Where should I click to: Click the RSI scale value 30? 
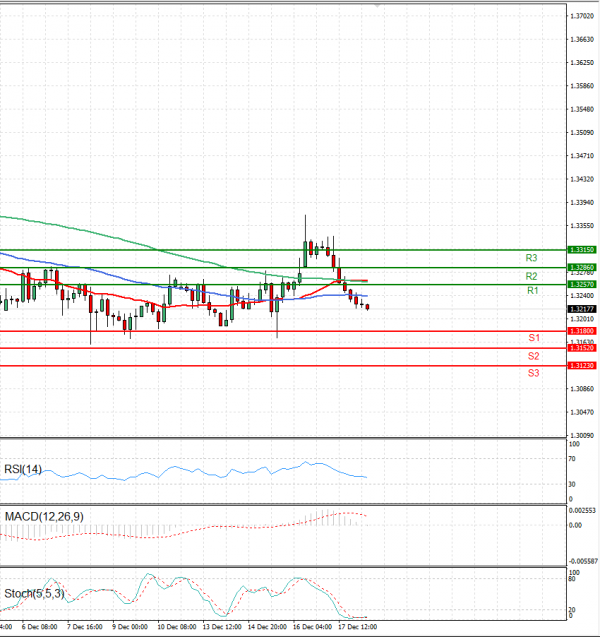(572, 484)
